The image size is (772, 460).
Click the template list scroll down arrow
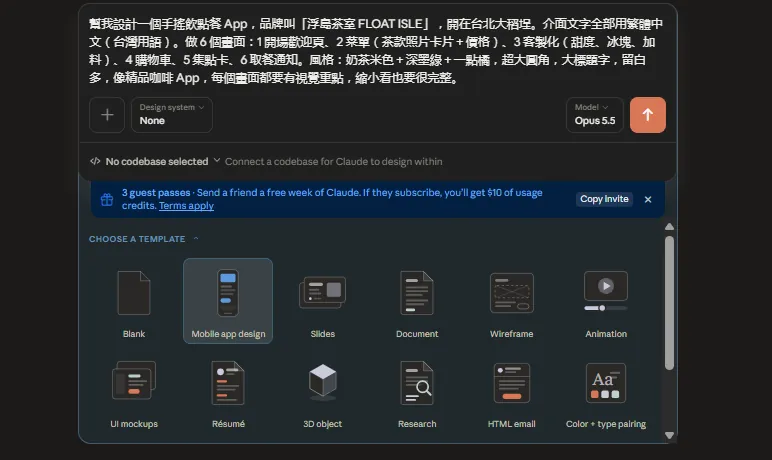[x=669, y=435]
